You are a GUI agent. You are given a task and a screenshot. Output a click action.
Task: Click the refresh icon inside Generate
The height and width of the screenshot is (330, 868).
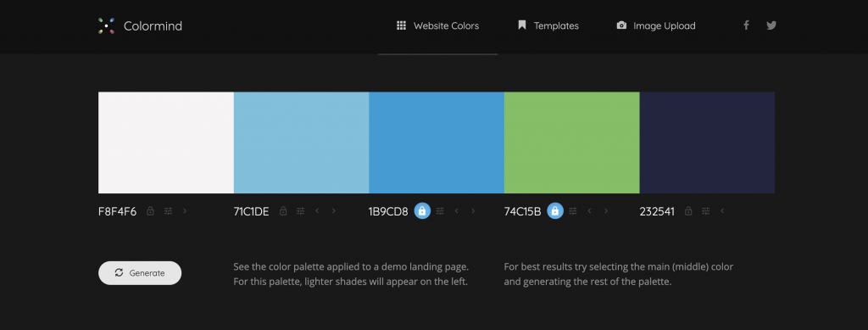point(119,272)
